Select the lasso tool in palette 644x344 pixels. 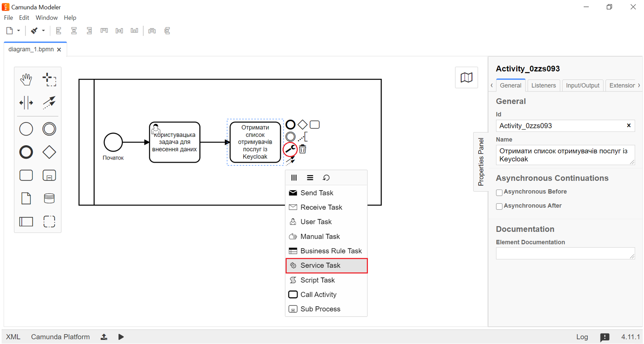tap(49, 79)
